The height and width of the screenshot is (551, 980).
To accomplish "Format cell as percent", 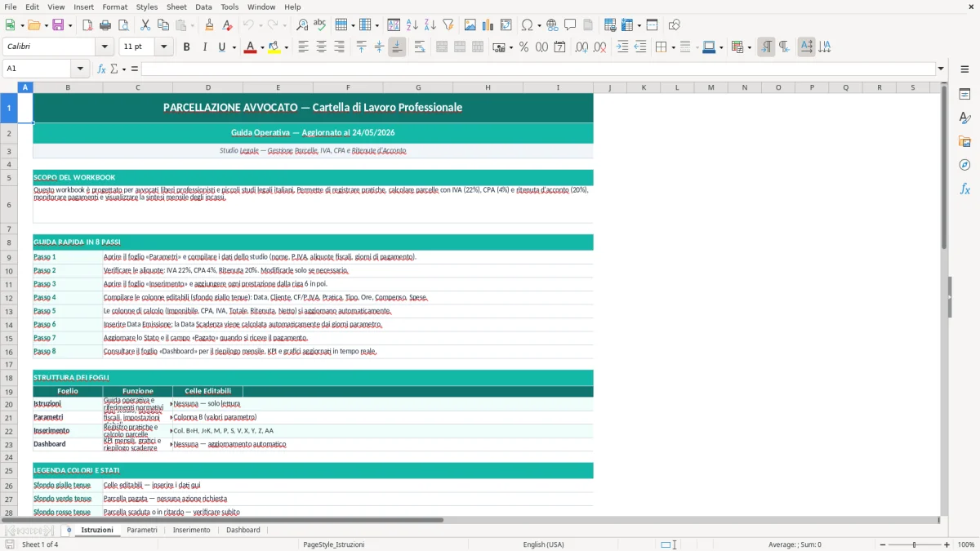I will [523, 47].
